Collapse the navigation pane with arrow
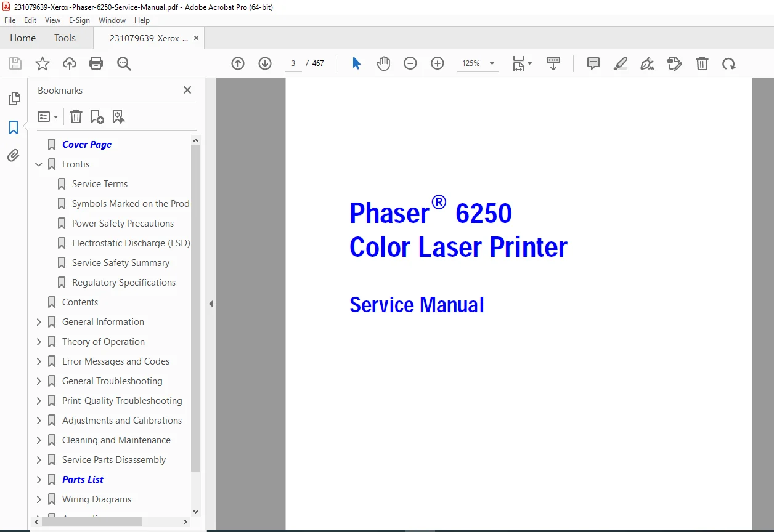The image size is (774, 532). pos(210,304)
